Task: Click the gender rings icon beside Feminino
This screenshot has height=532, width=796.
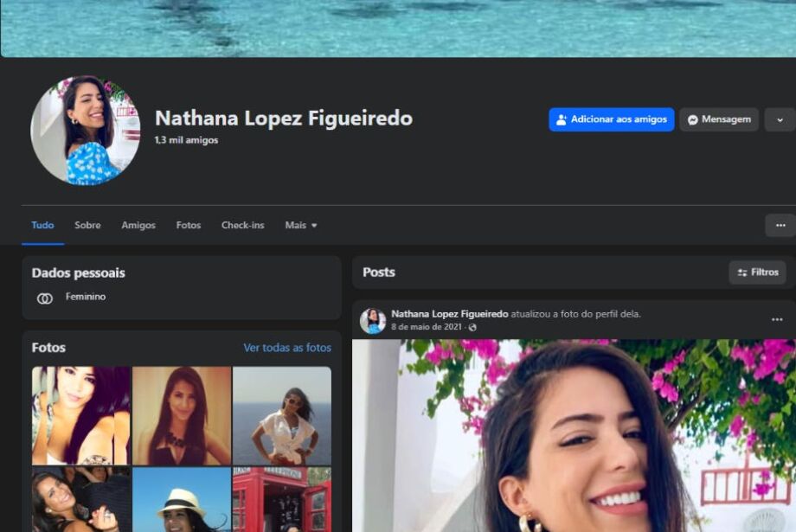Action: (x=45, y=298)
